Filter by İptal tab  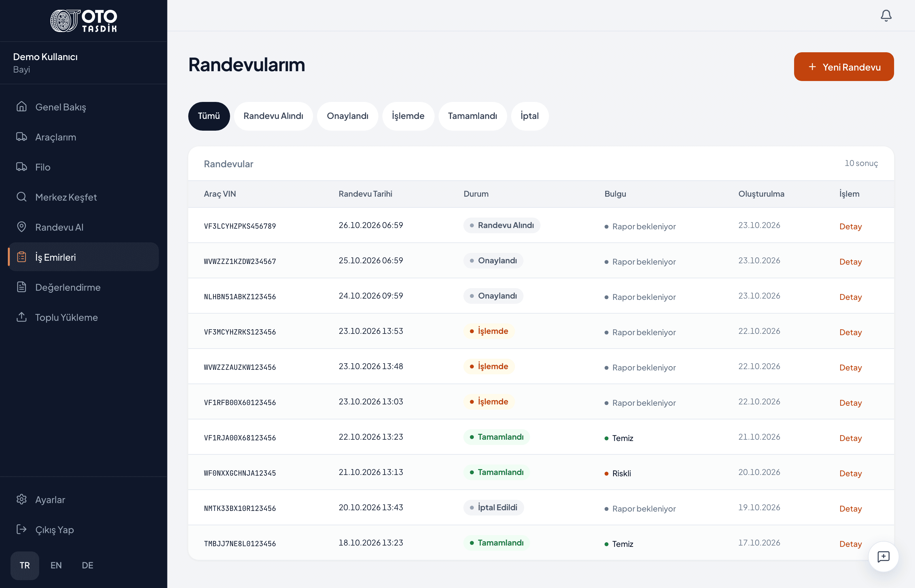coord(530,116)
